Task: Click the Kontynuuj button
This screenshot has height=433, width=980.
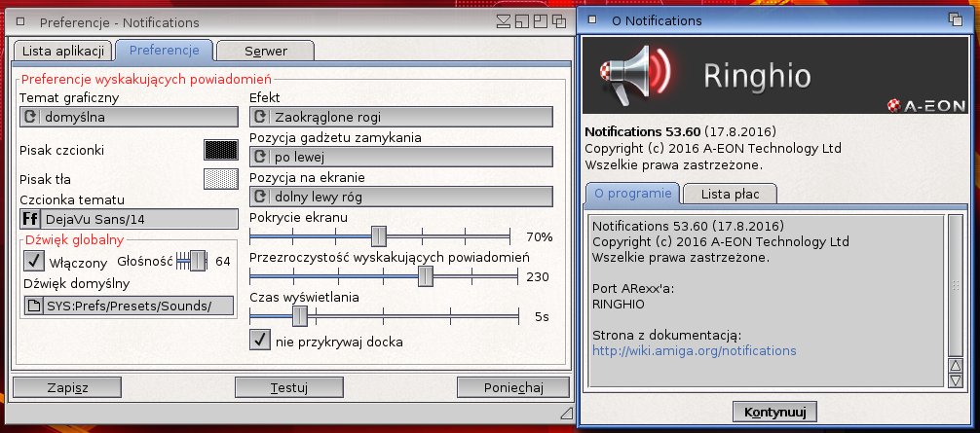Action: coord(775,412)
